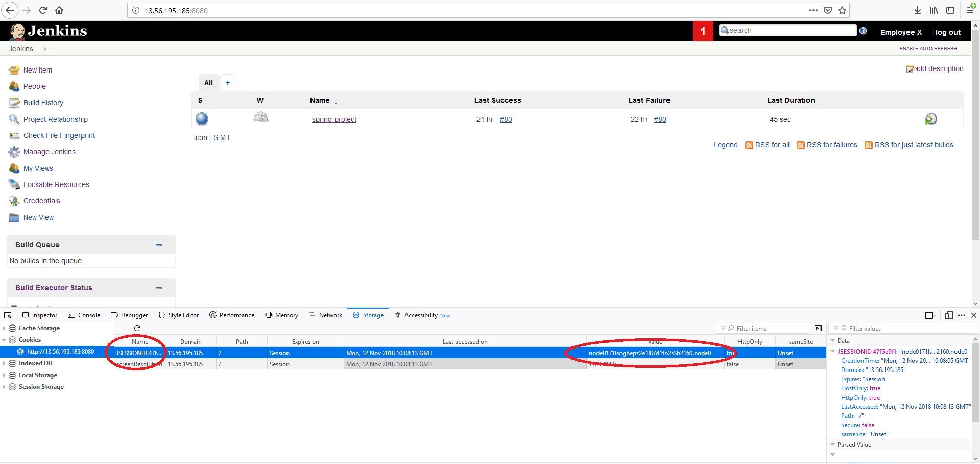Click the blue status ball of spring-project

click(202, 119)
